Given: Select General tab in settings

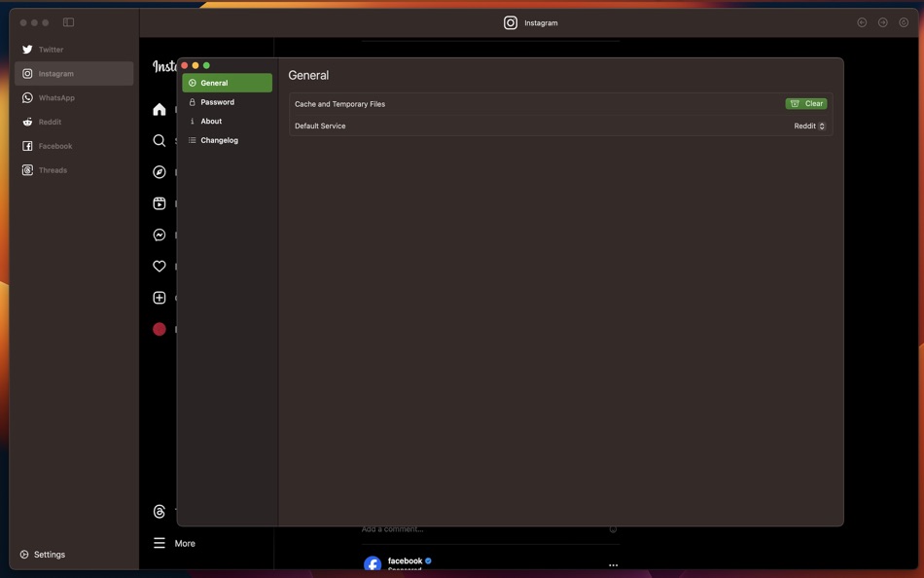Looking at the screenshot, I should point(227,83).
